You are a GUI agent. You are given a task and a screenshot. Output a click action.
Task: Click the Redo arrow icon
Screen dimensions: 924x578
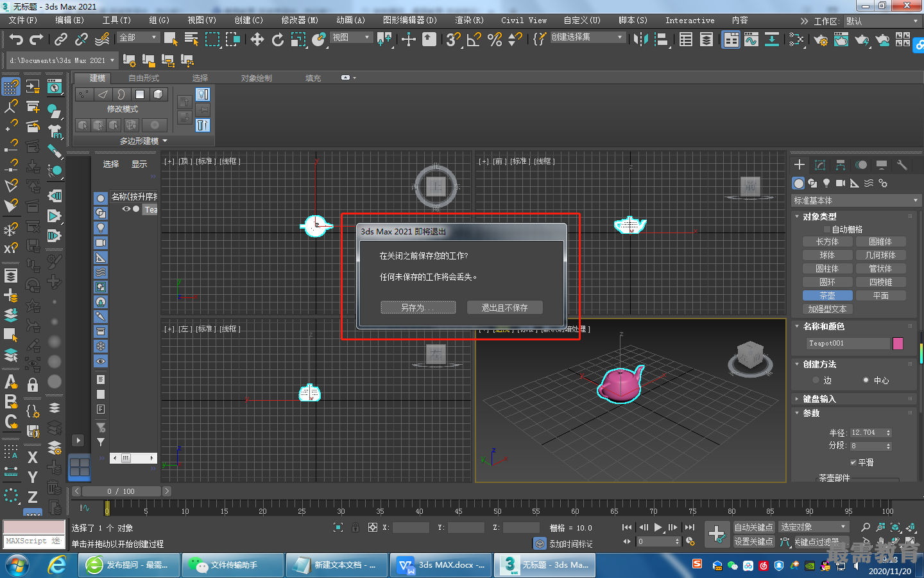(x=37, y=39)
